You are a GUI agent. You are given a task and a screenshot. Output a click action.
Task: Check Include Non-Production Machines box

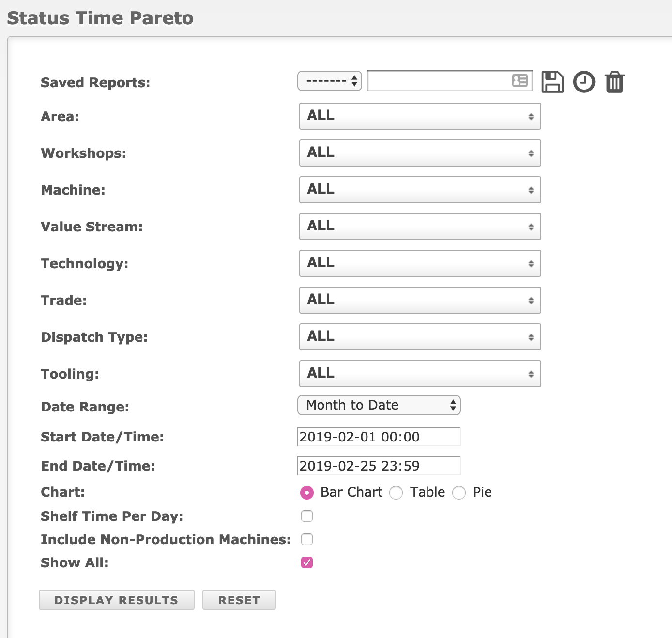point(307,539)
